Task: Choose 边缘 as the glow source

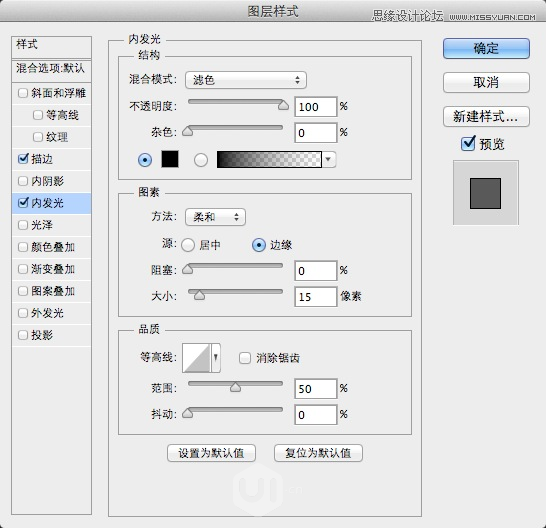Action: (259, 245)
